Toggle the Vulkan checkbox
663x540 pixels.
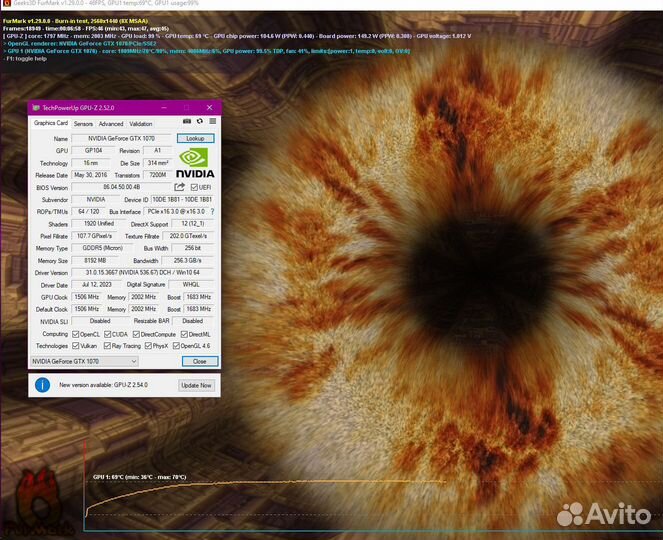click(76, 345)
